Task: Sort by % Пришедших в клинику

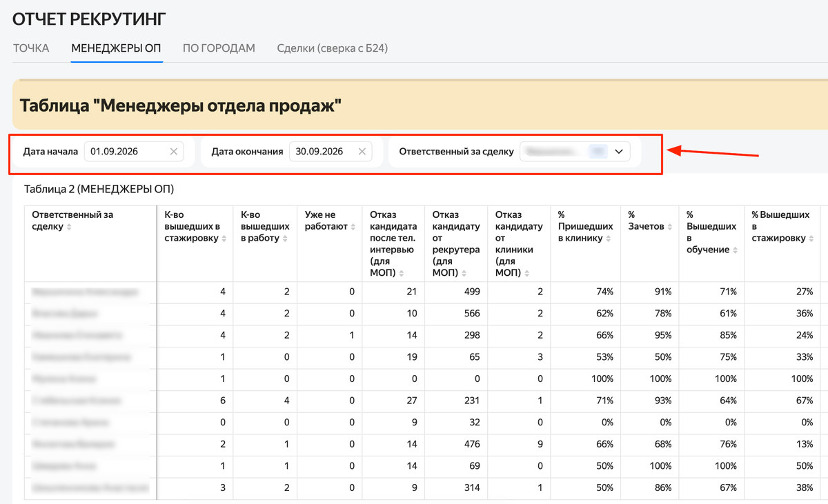Action: [608, 239]
